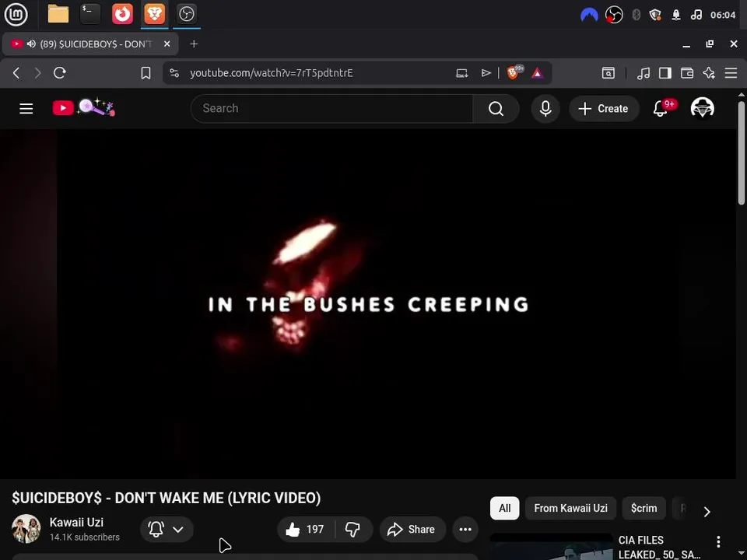Search with your voice microphone button

[x=545, y=109]
